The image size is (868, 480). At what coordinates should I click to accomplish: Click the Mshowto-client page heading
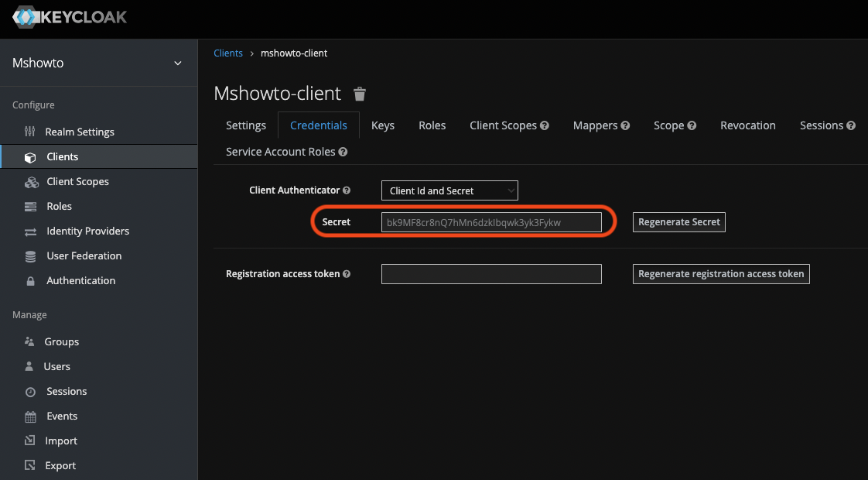[x=277, y=94]
